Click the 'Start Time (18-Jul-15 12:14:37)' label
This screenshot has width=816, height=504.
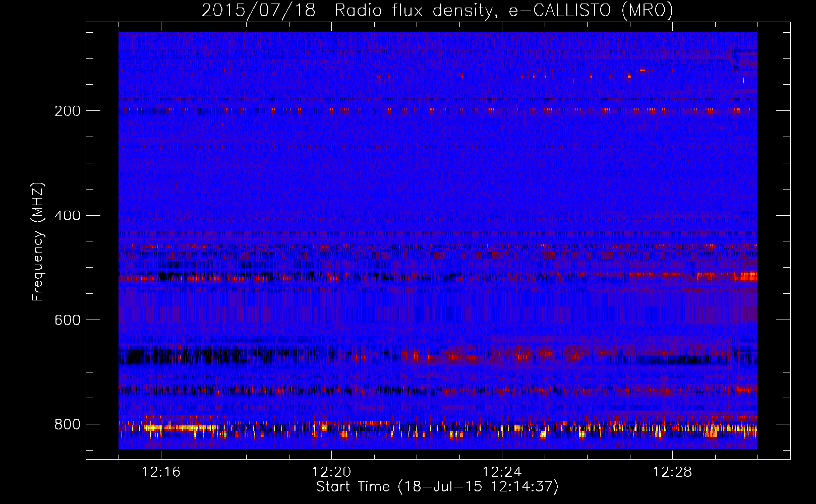click(x=437, y=487)
